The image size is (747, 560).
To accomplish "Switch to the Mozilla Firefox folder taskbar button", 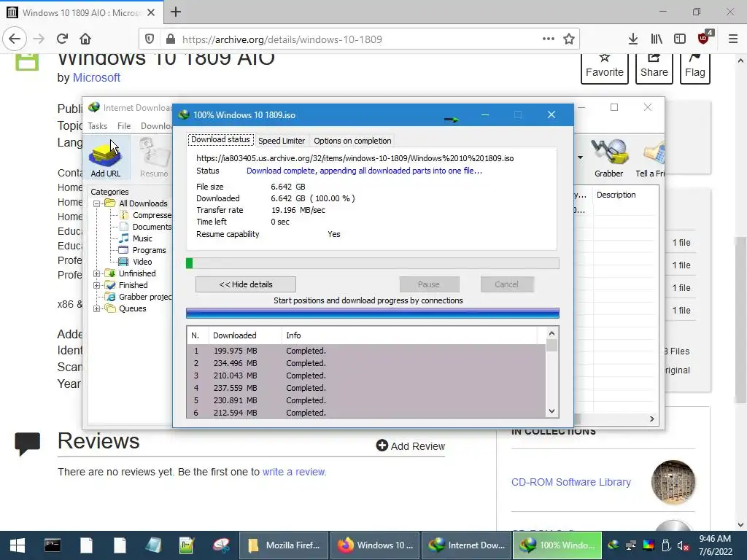I will coord(284,545).
